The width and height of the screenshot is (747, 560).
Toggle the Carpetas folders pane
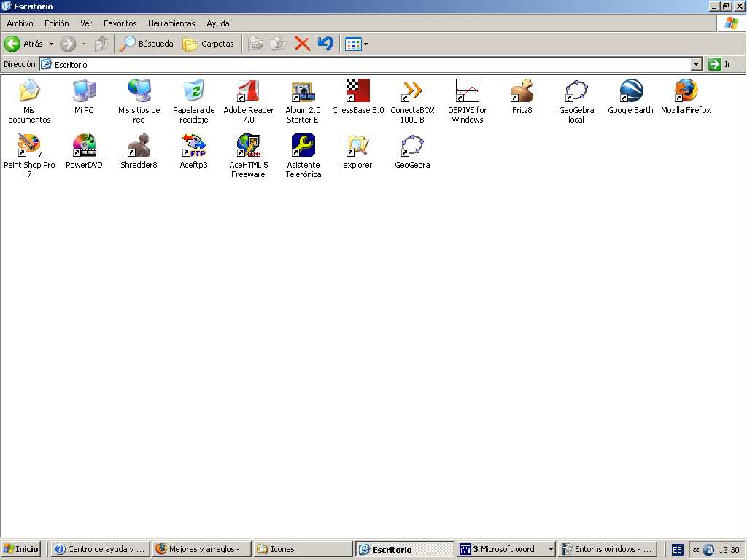click(208, 44)
